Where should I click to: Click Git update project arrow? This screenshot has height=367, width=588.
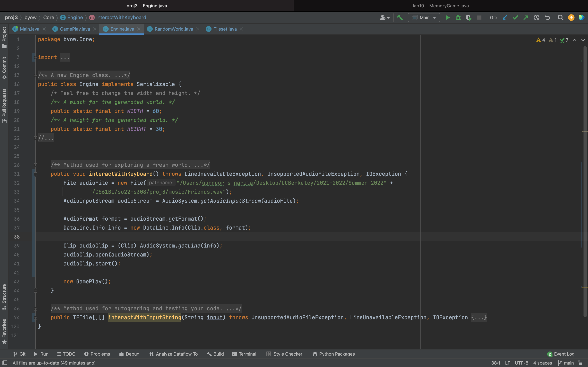(505, 18)
